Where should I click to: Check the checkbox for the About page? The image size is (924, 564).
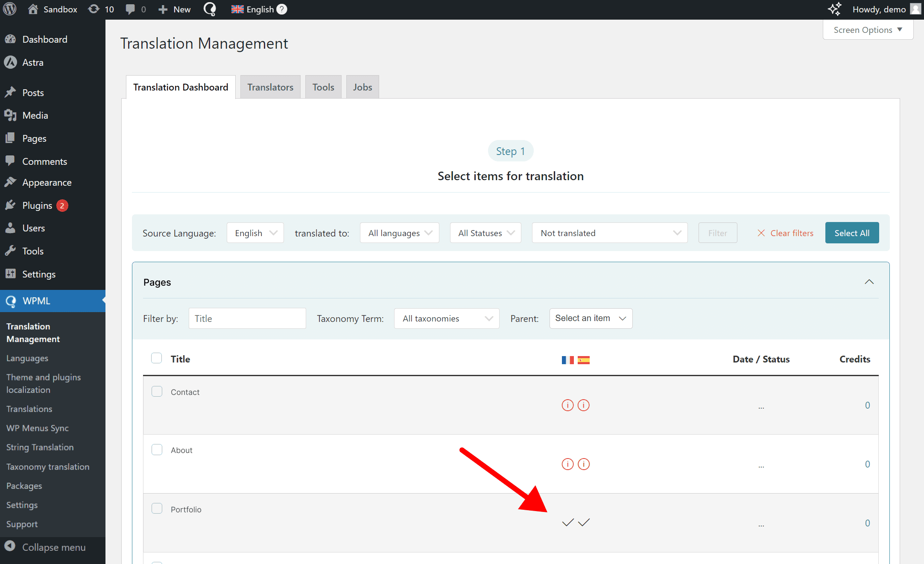tap(157, 450)
